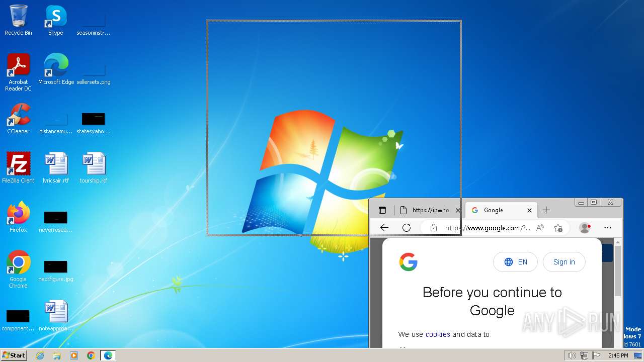
Task: Switch to the ipwho tab in Edge
Action: tap(430, 210)
